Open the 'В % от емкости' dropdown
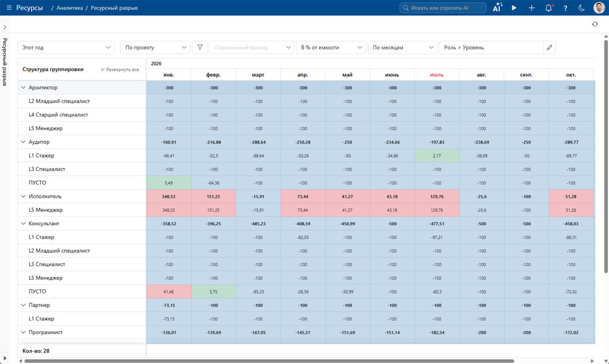Viewport: 609px width, 364px height. (331, 47)
